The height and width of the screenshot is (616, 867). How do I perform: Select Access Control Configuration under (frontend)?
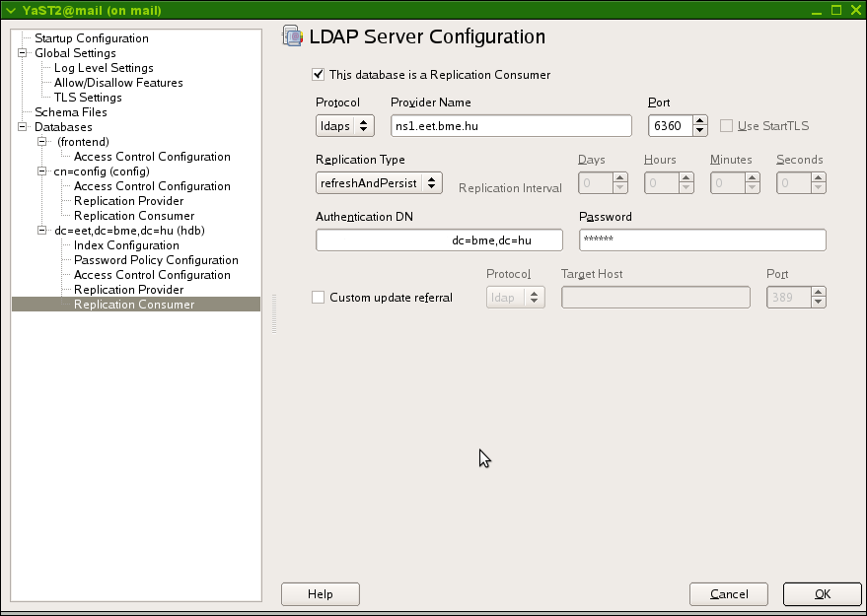click(x=152, y=157)
